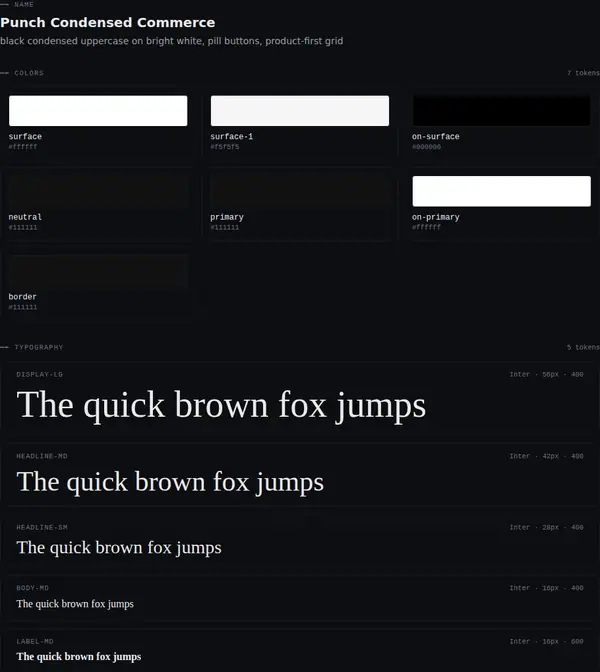Click the surface-1 light gray swatch
The image size is (600, 672).
300,111
